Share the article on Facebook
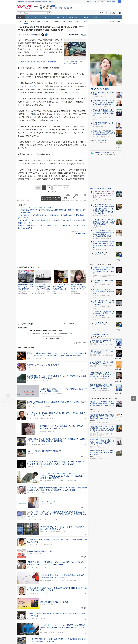 point(46,35)
